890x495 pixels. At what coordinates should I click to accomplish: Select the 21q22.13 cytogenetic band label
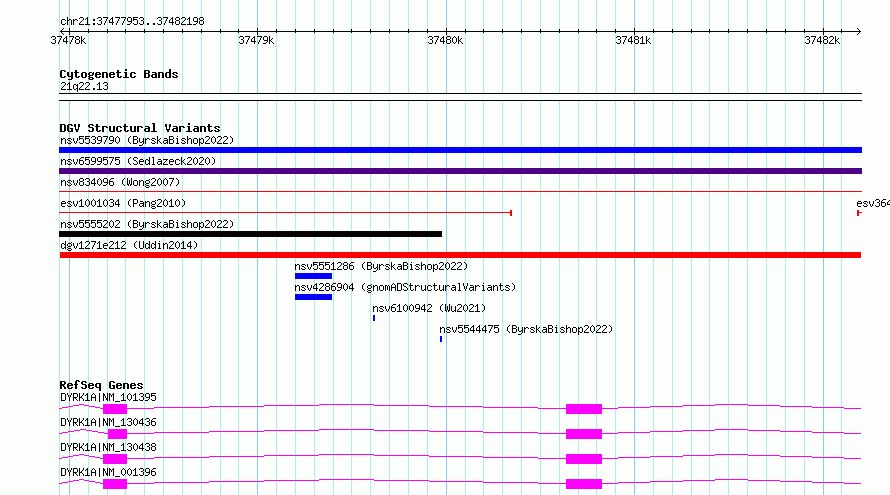click(x=84, y=87)
